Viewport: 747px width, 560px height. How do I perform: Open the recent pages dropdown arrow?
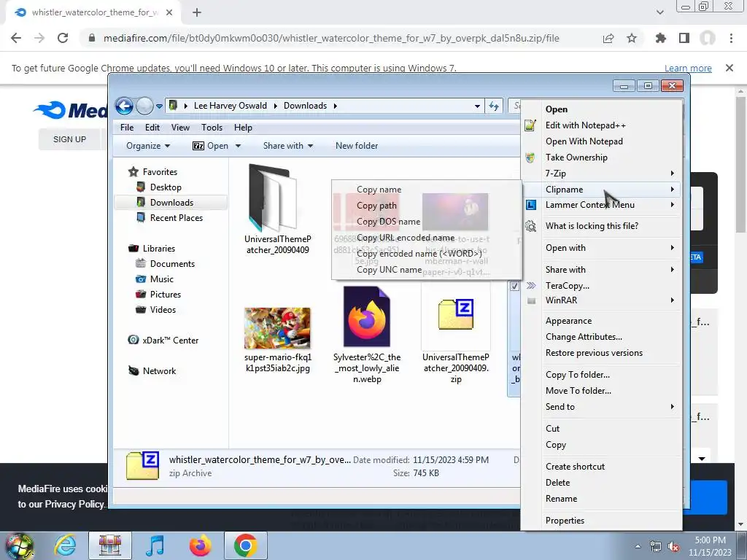click(159, 106)
